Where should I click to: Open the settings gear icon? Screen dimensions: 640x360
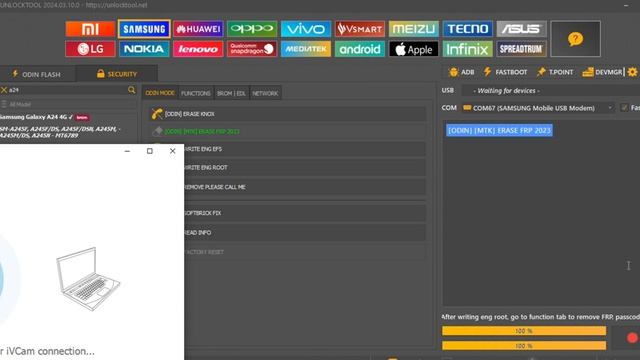[632, 72]
